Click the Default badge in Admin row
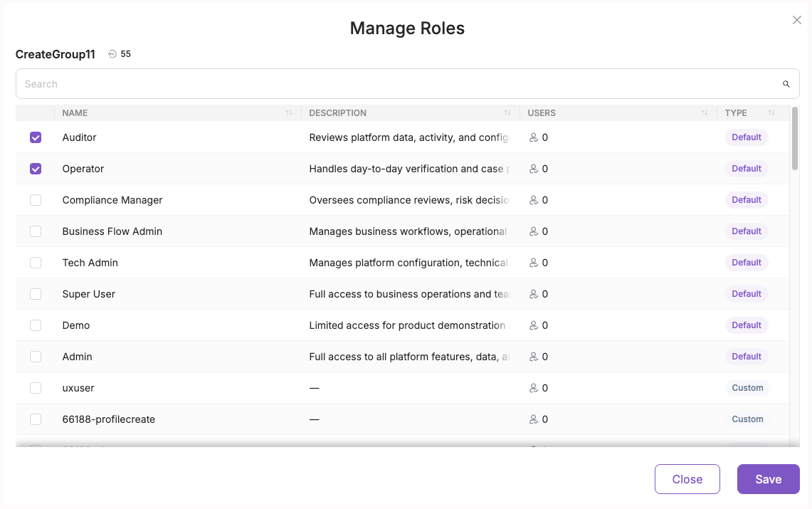 (747, 357)
